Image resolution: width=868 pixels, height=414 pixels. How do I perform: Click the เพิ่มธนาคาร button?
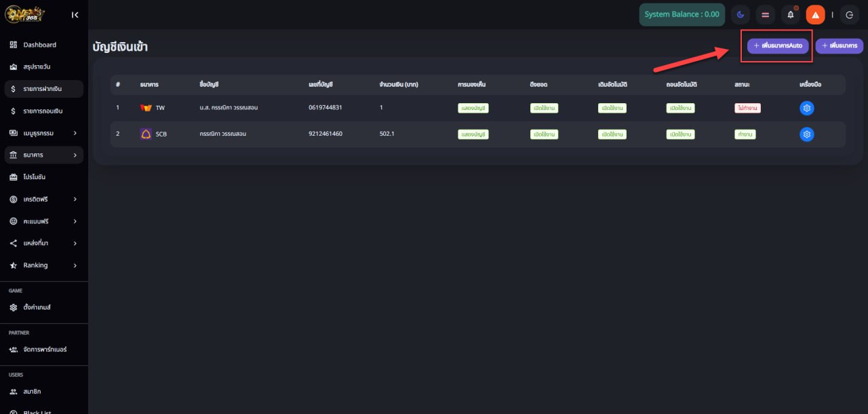pyautogui.click(x=839, y=45)
